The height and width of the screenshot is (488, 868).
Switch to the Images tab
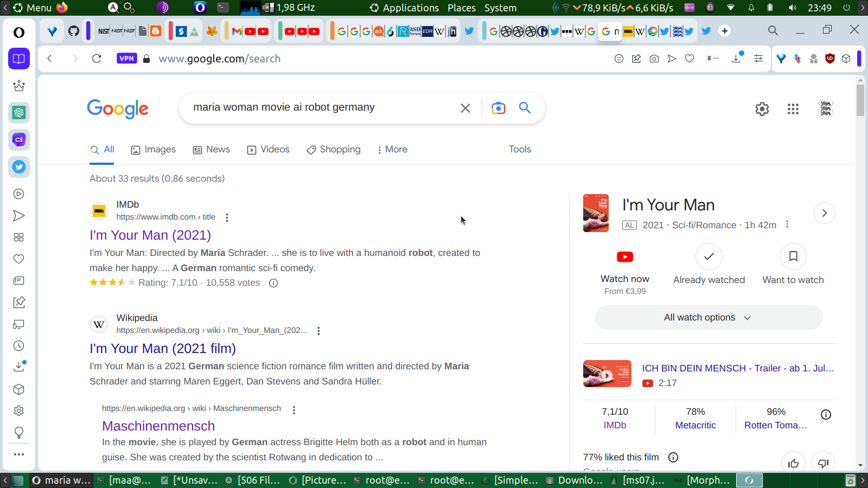click(x=154, y=150)
